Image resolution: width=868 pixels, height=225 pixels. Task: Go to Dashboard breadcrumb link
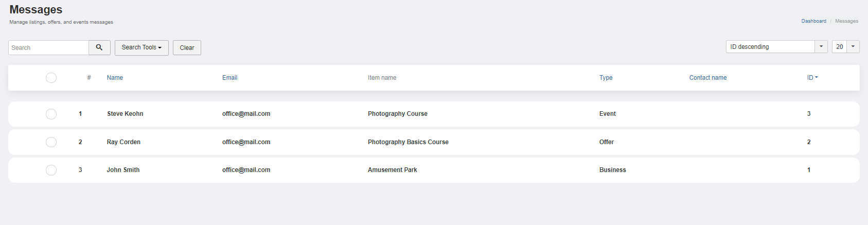click(x=813, y=21)
